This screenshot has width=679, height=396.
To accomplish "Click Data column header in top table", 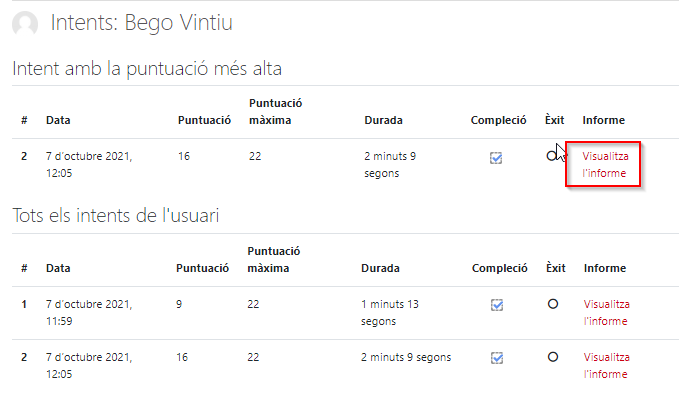I will click(58, 120).
